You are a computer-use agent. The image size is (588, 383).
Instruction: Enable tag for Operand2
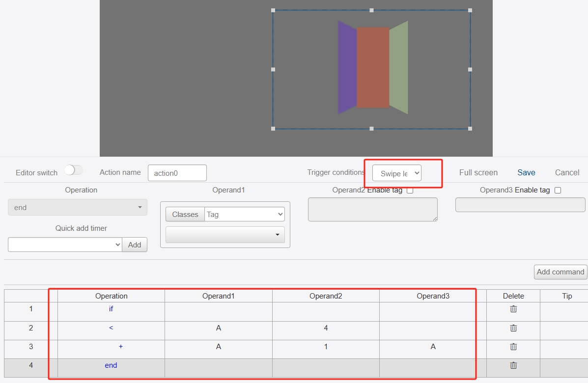pos(410,191)
